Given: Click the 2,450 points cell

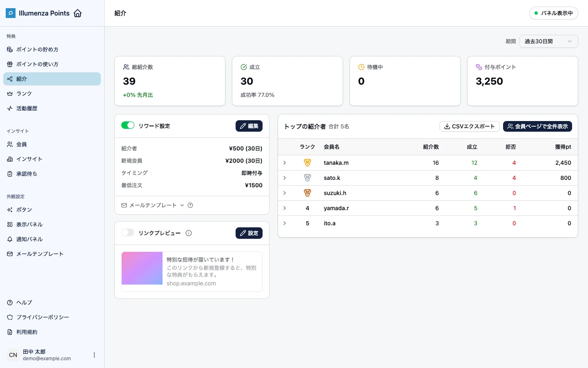Looking at the screenshot, I should coord(563,163).
